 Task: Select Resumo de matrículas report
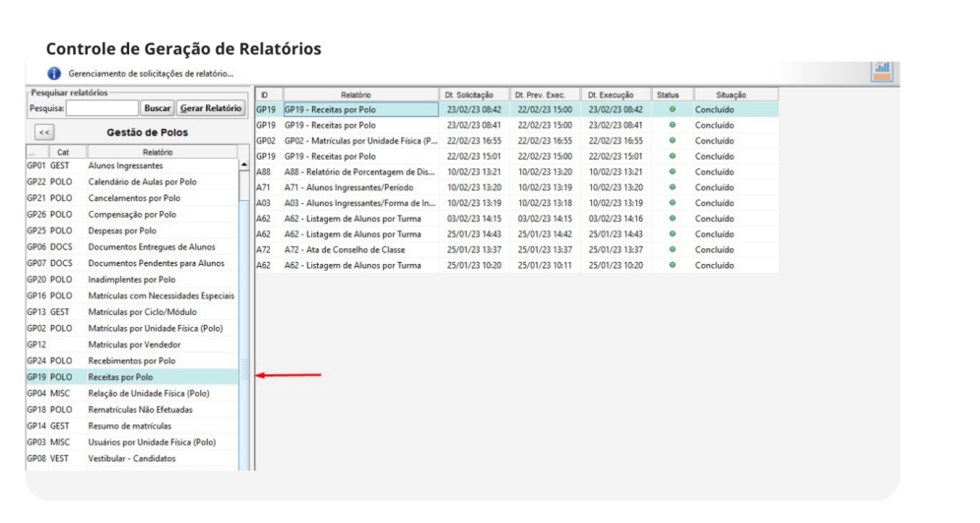pos(132,425)
